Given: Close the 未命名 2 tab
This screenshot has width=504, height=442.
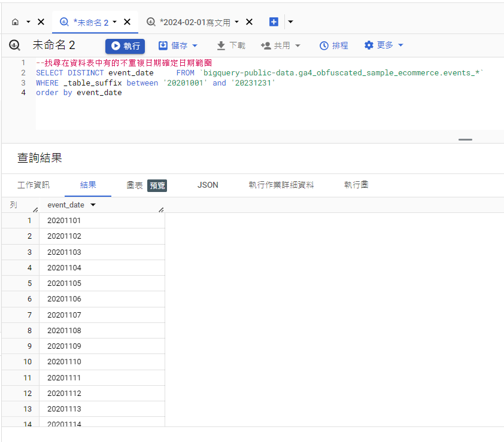Looking at the screenshot, I should [x=127, y=22].
